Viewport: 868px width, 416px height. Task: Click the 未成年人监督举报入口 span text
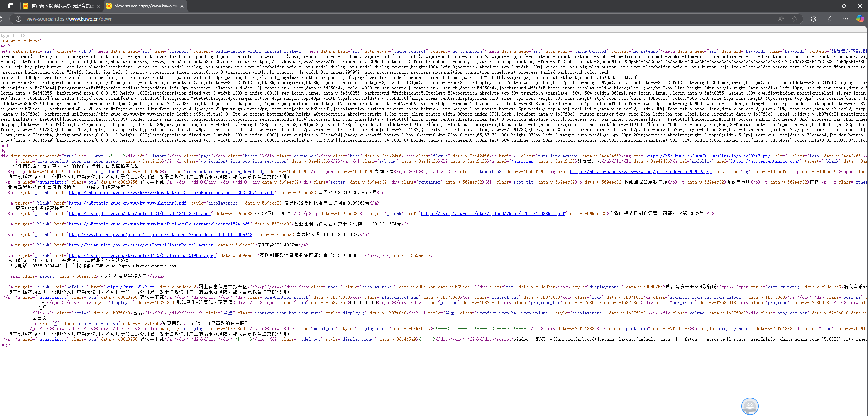(x=123, y=276)
